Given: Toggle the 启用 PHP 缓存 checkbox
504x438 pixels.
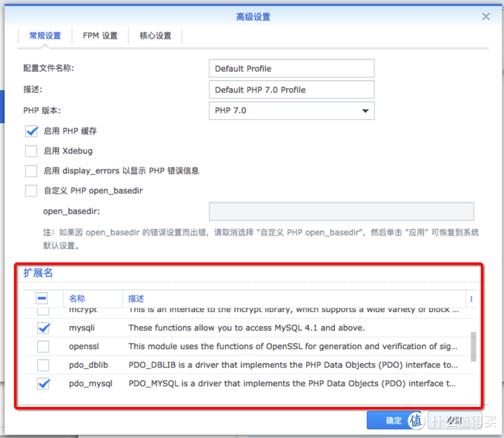Looking at the screenshot, I should pyautogui.click(x=31, y=131).
